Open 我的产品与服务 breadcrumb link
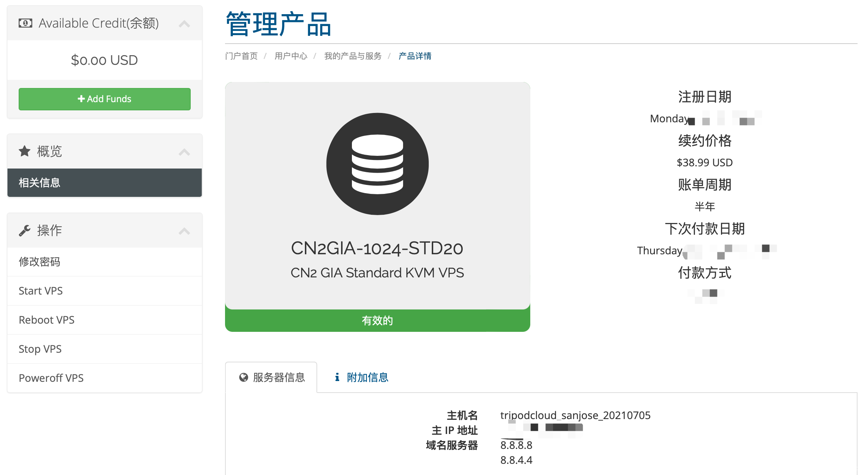868x475 pixels. 352,56
